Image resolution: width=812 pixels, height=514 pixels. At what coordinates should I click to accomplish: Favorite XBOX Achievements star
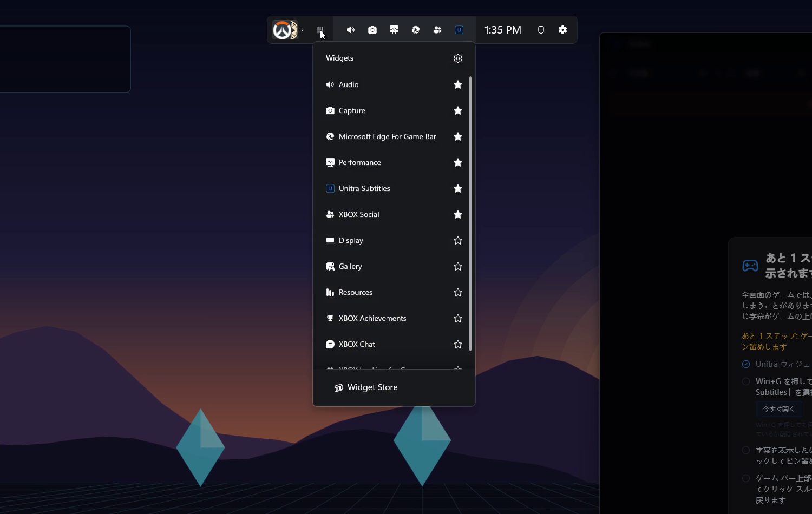[x=458, y=318]
